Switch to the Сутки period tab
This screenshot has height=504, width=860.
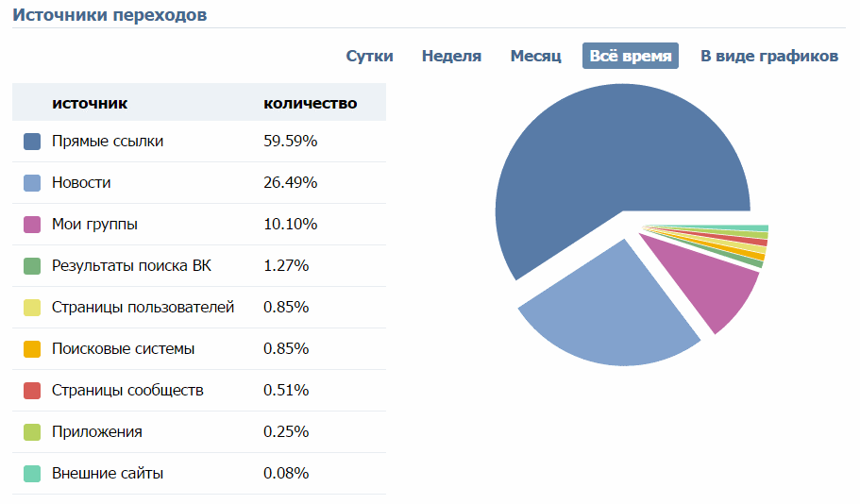tap(369, 56)
